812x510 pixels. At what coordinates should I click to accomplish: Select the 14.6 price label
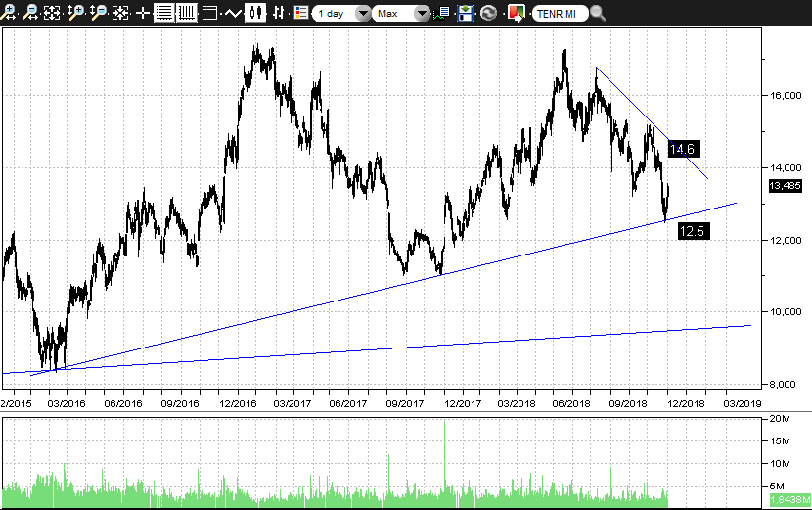click(682, 149)
